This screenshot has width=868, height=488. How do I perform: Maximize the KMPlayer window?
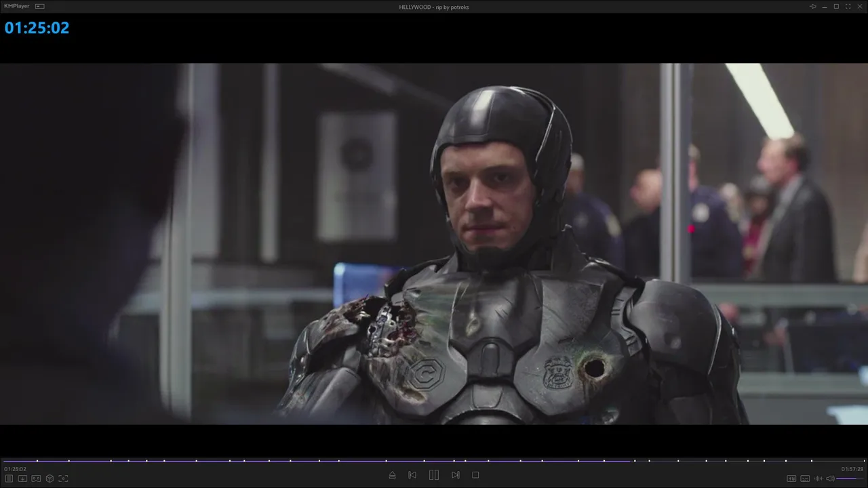(836, 6)
